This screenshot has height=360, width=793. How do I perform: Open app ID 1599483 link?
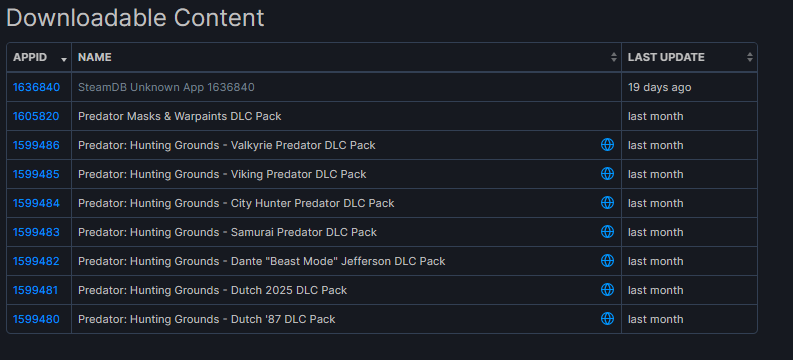point(36,232)
